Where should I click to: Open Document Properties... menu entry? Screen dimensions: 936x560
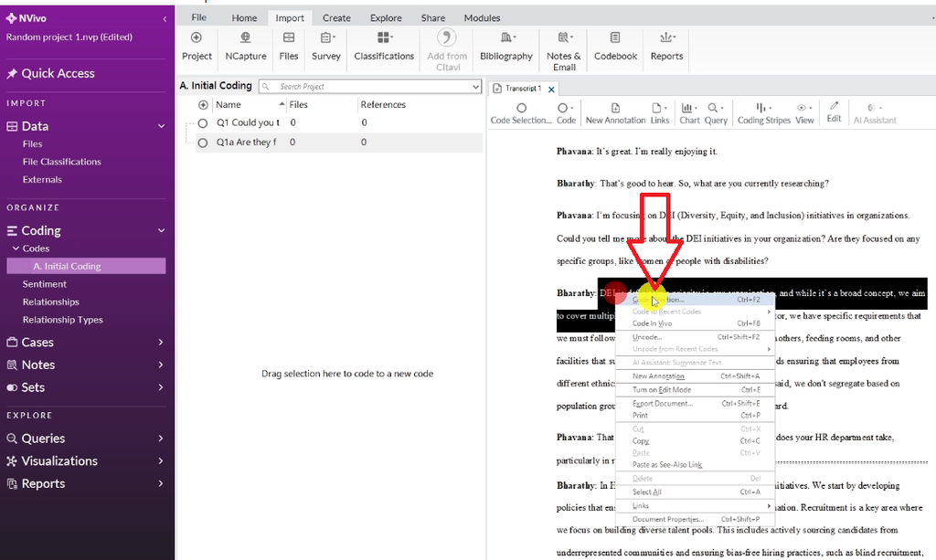point(695,520)
